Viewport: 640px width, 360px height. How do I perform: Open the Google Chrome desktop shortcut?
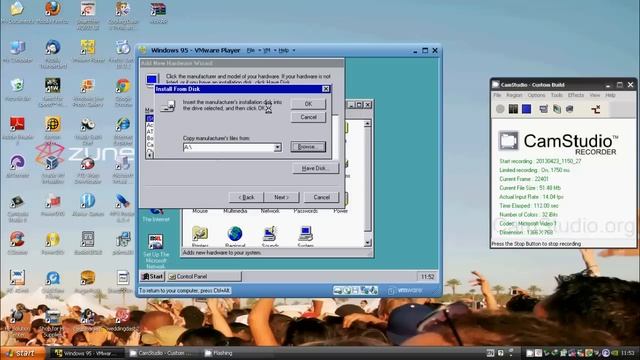[123, 86]
